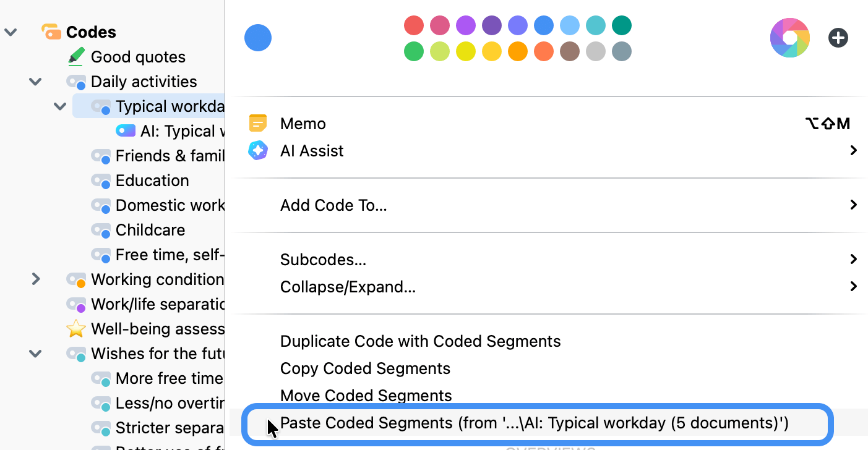Viewport: 868px width, 450px height.
Task: Click the Good quotes highlighter icon
Action: tap(75, 56)
